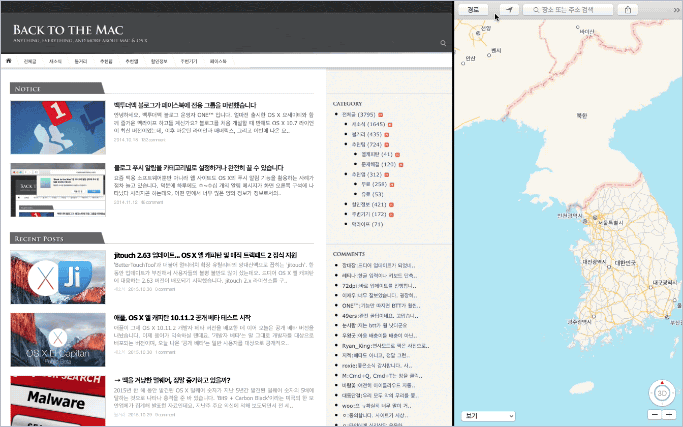Open the comment by Ryan_King
683x427 pixels.
tap(385, 346)
